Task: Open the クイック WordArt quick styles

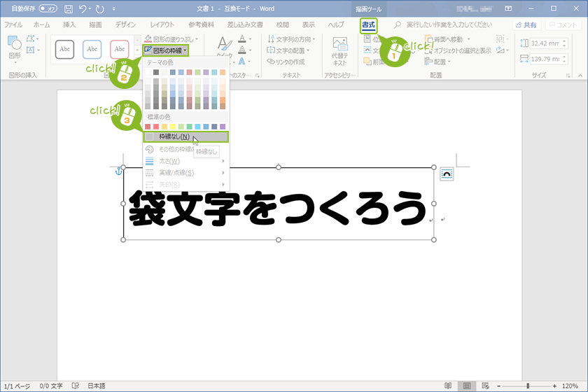Action: pyautogui.click(x=224, y=47)
